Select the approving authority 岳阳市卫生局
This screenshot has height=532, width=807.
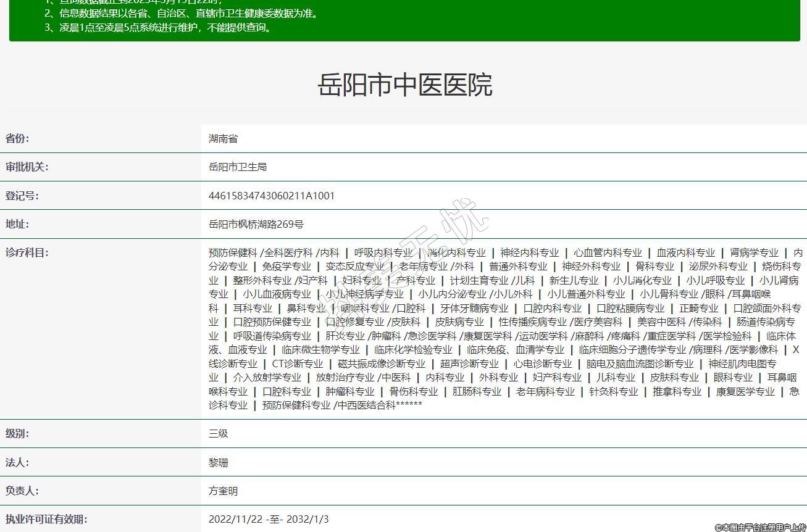coord(238,167)
